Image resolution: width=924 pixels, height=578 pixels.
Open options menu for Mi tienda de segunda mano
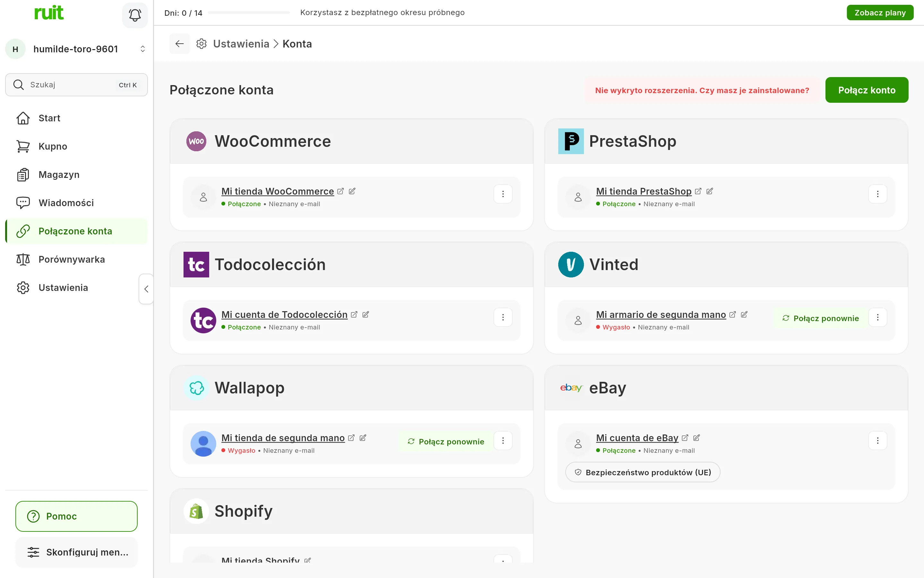pyautogui.click(x=503, y=441)
